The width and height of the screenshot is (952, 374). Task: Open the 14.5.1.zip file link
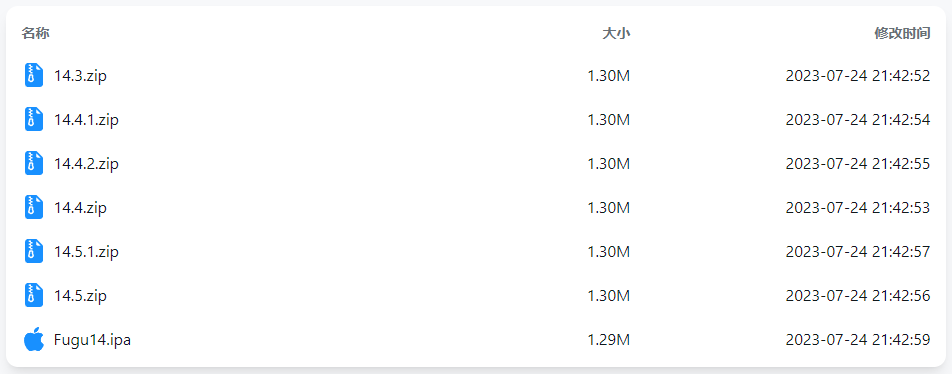pos(86,252)
